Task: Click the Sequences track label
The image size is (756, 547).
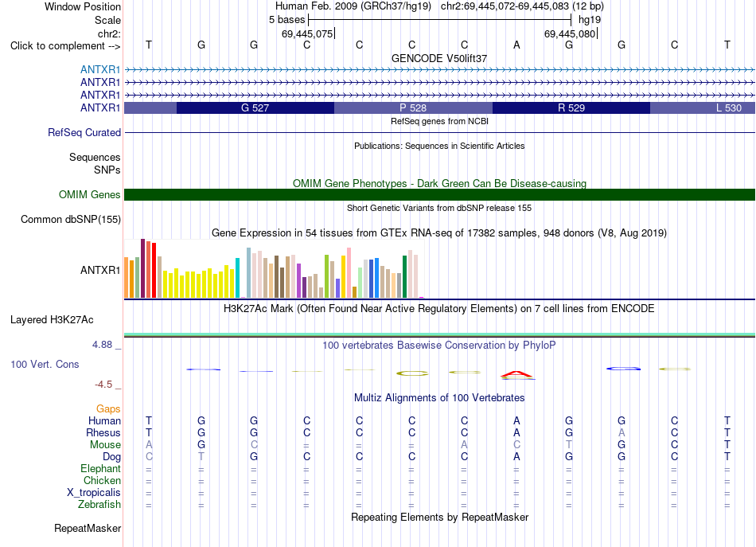Action: tap(95, 157)
